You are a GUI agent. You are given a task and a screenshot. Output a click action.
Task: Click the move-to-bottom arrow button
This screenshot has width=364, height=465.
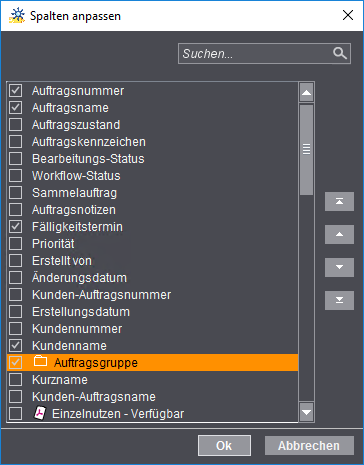click(339, 300)
